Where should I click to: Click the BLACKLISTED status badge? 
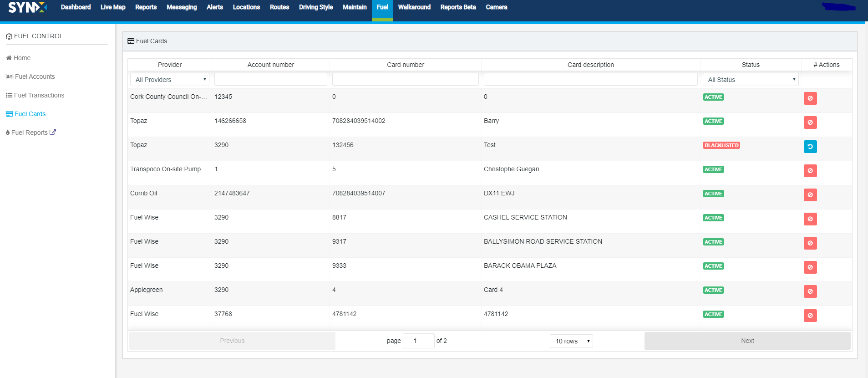[721, 145]
